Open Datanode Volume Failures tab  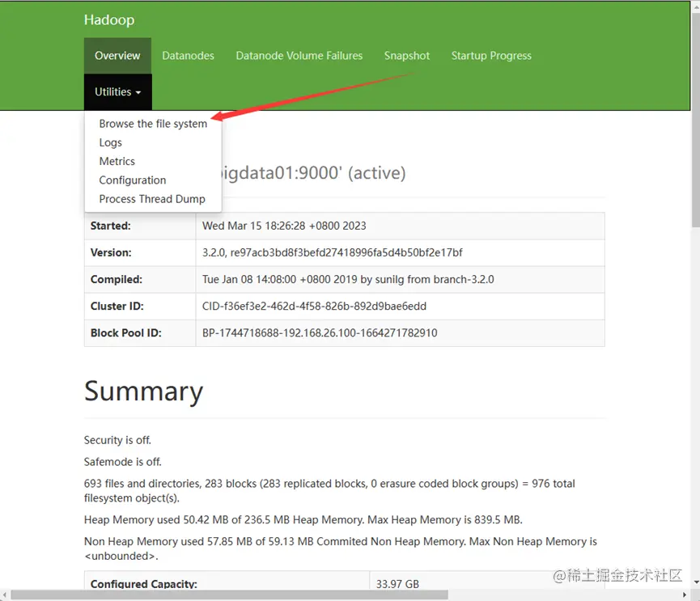point(299,56)
